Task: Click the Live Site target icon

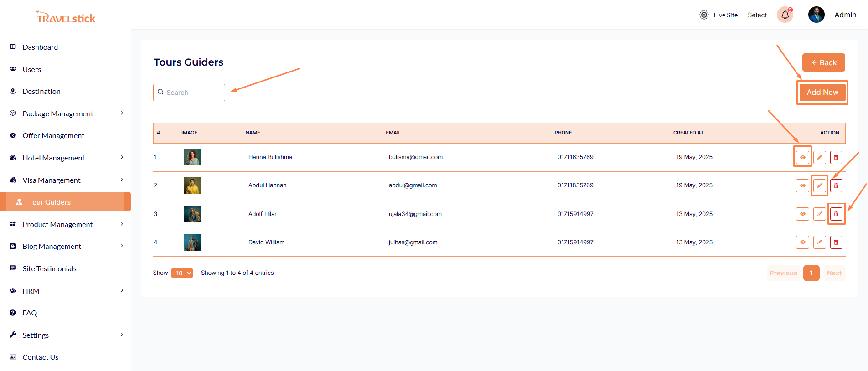Action: [704, 15]
